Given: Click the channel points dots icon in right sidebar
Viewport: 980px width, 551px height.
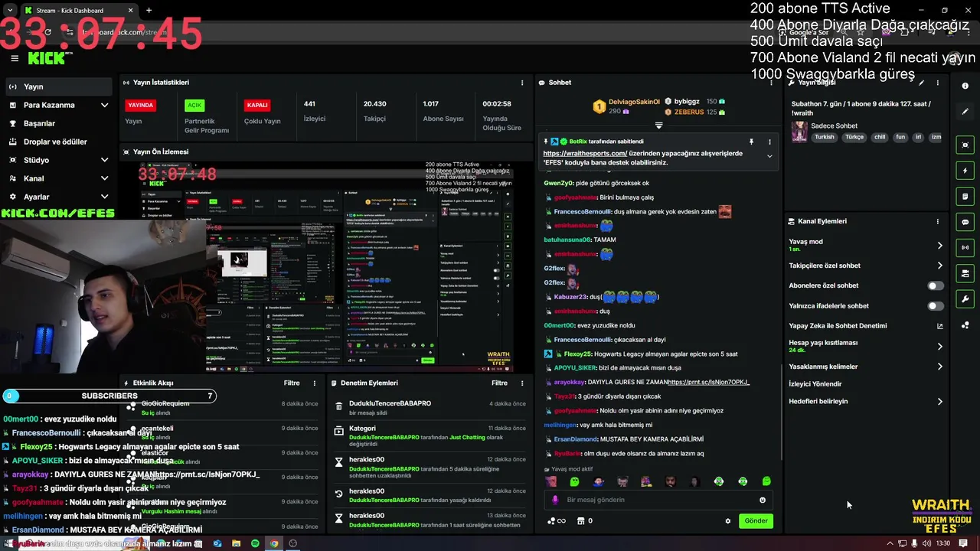Looking at the screenshot, I should pos(965,325).
